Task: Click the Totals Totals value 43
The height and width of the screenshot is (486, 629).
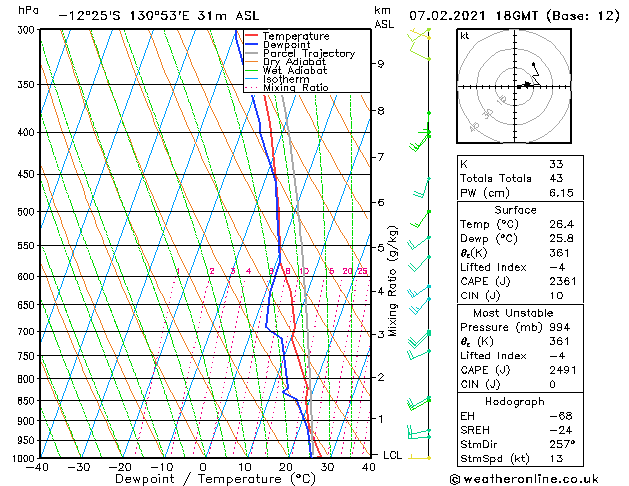Action: [556, 178]
